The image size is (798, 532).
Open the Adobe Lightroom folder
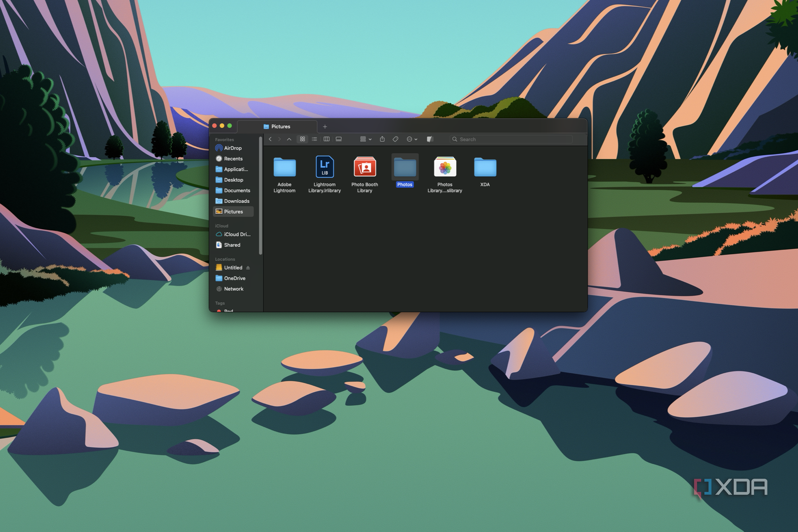tap(284, 167)
